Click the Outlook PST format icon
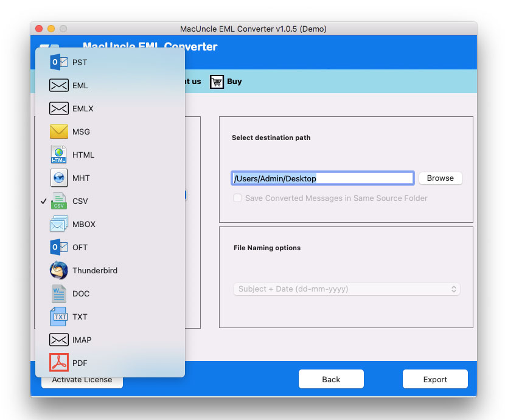Viewport: 505px width, 420px height. [58, 62]
